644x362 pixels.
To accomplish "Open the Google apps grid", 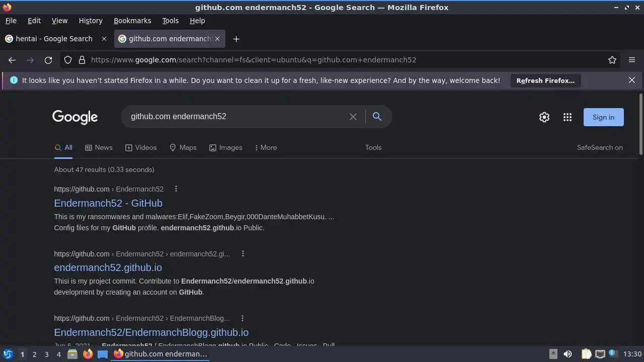I will pyautogui.click(x=568, y=117).
